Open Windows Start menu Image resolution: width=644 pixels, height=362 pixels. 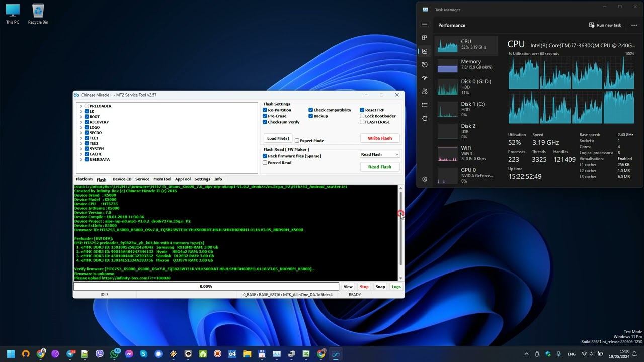[x=11, y=354]
